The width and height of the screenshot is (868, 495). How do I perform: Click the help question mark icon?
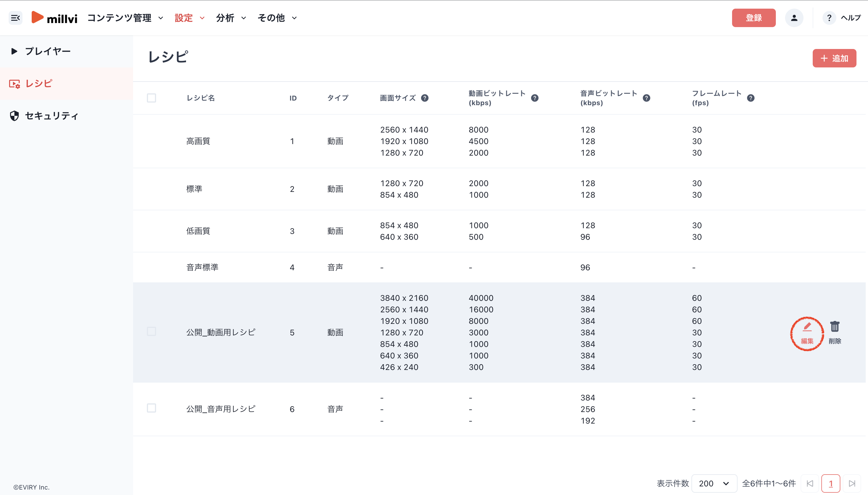(x=829, y=18)
